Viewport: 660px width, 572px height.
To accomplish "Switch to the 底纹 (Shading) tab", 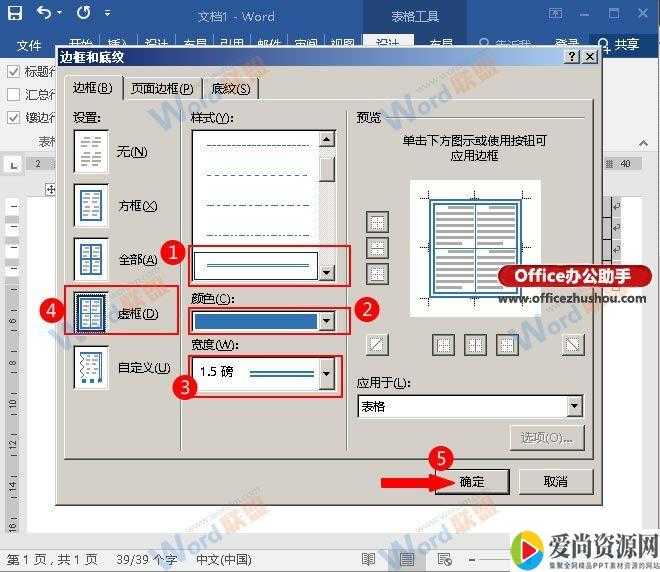I will point(231,88).
